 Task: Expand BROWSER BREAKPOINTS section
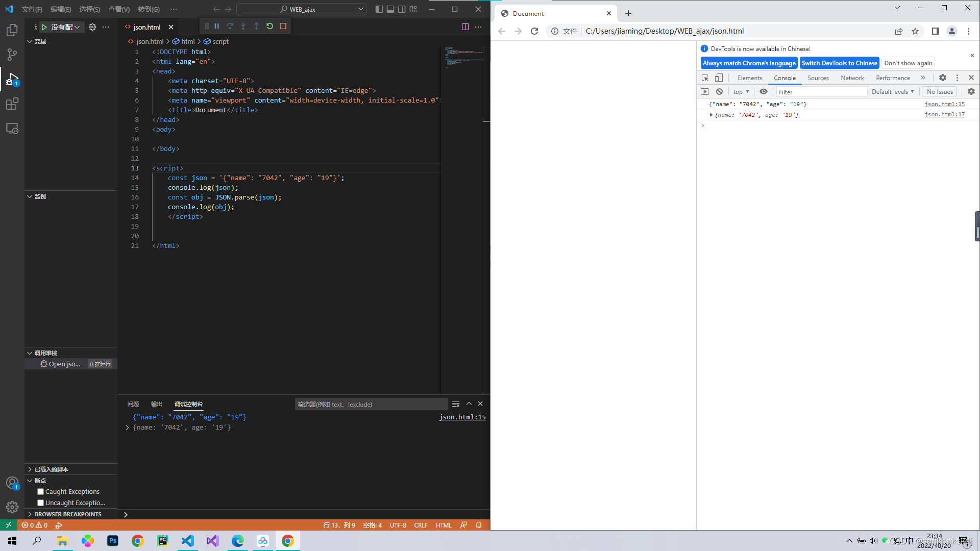(x=67, y=514)
